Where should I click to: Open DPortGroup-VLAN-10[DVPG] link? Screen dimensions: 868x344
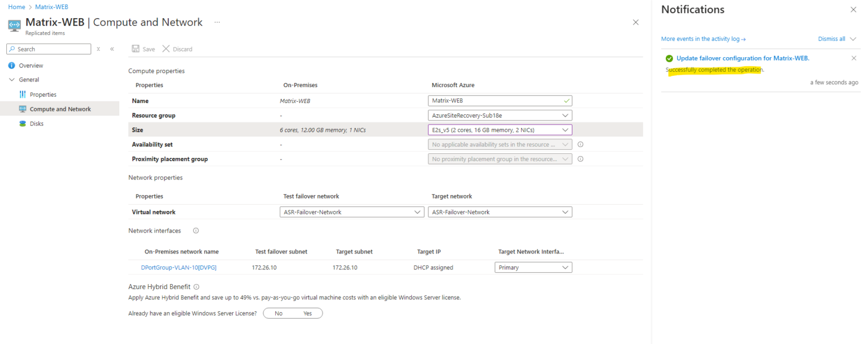(x=179, y=266)
